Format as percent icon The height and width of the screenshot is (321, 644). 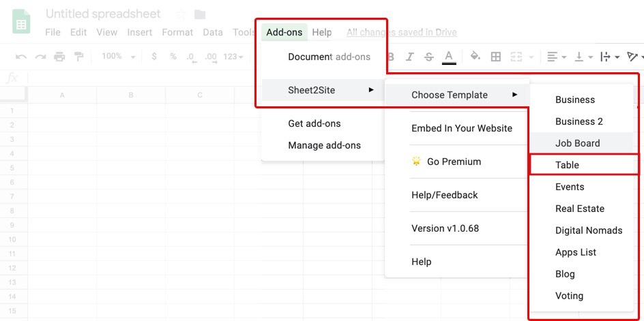[173, 57]
